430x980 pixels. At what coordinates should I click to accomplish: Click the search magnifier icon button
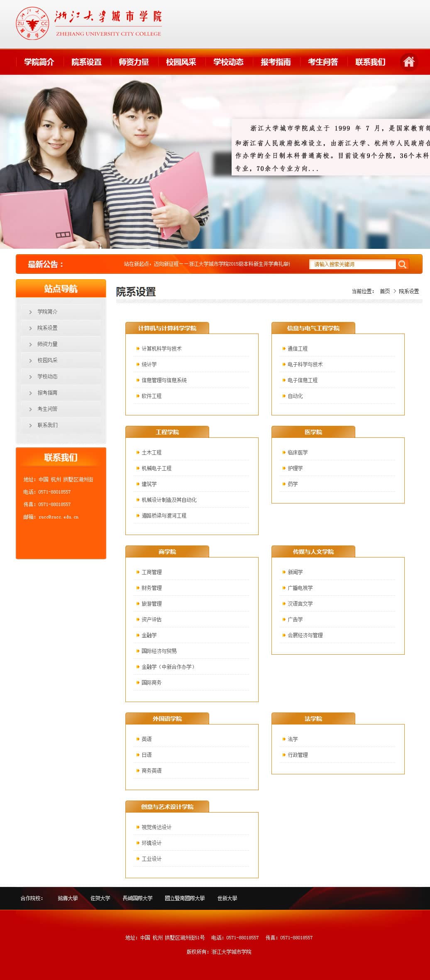(402, 264)
